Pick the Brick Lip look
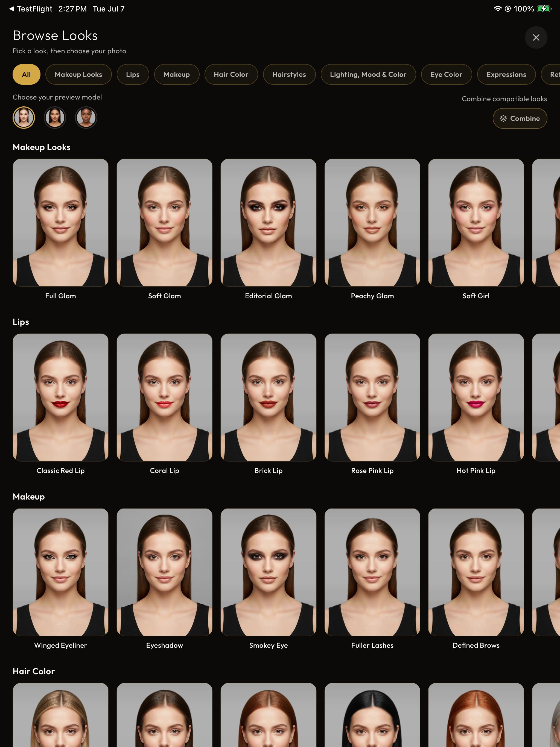 269,398
